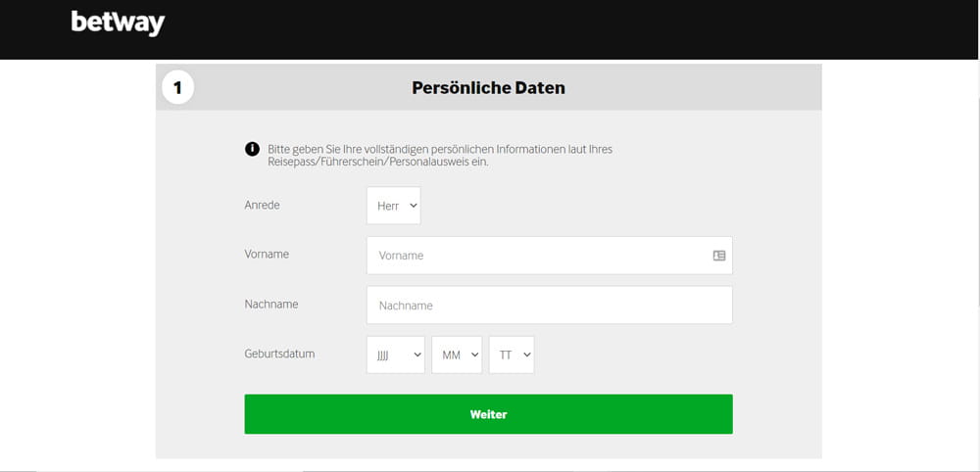
Task: Click the black info icon beside instructions
Action: (x=252, y=149)
